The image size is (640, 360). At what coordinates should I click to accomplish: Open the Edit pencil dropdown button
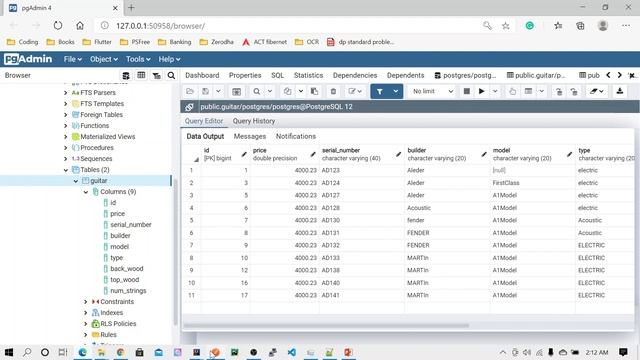pyautogui.click(x=355, y=91)
